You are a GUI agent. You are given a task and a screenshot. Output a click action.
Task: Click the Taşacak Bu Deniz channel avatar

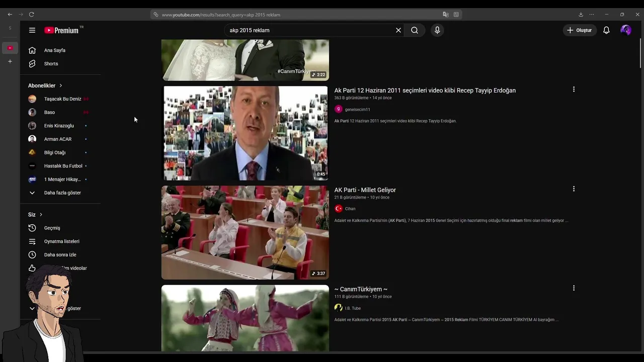[x=32, y=99]
